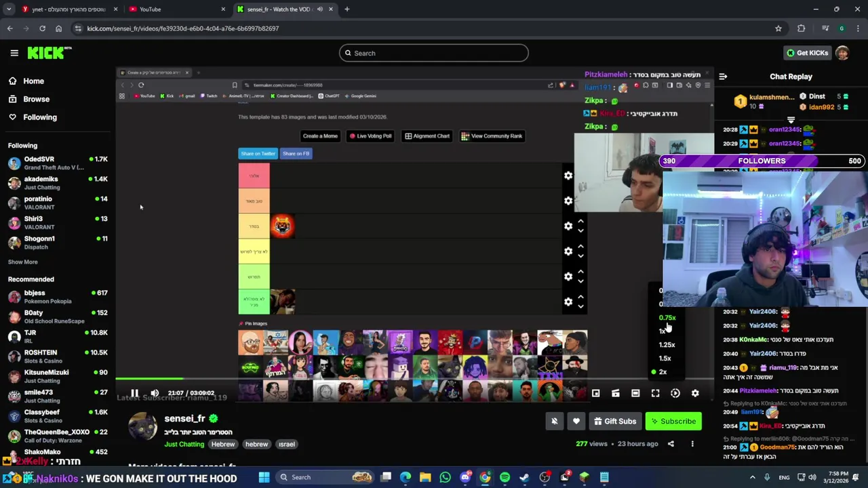Screen dimensions: 868x488
Task: Open akademiks channel in sidebar
Action: click(58, 183)
